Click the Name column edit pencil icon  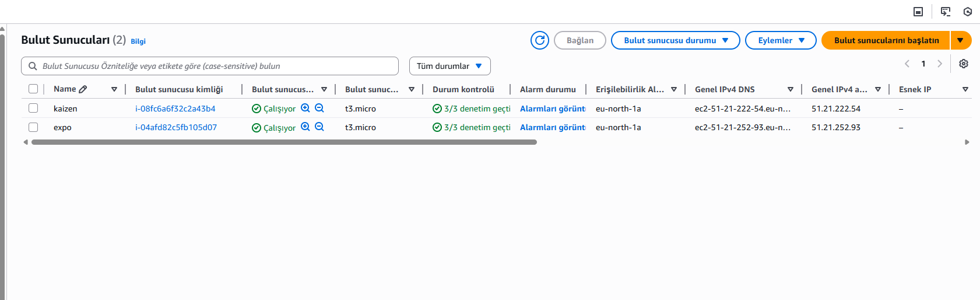(x=83, y=89)
